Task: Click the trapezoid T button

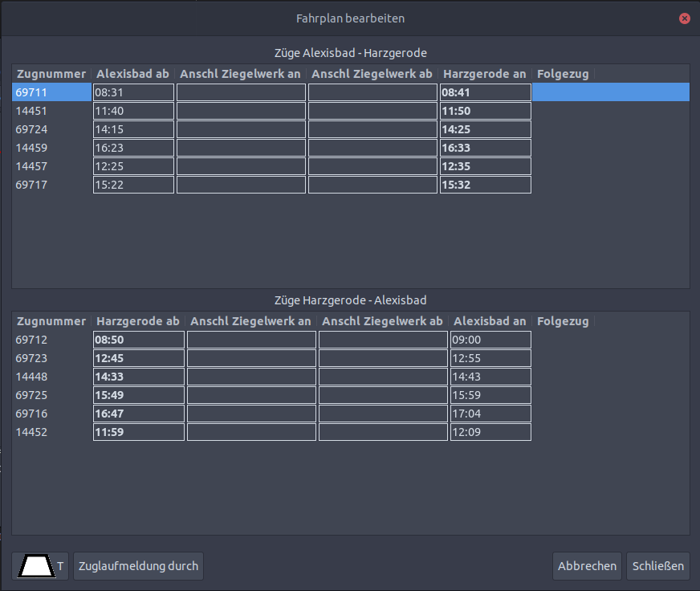Action: (x=40, y=566)
